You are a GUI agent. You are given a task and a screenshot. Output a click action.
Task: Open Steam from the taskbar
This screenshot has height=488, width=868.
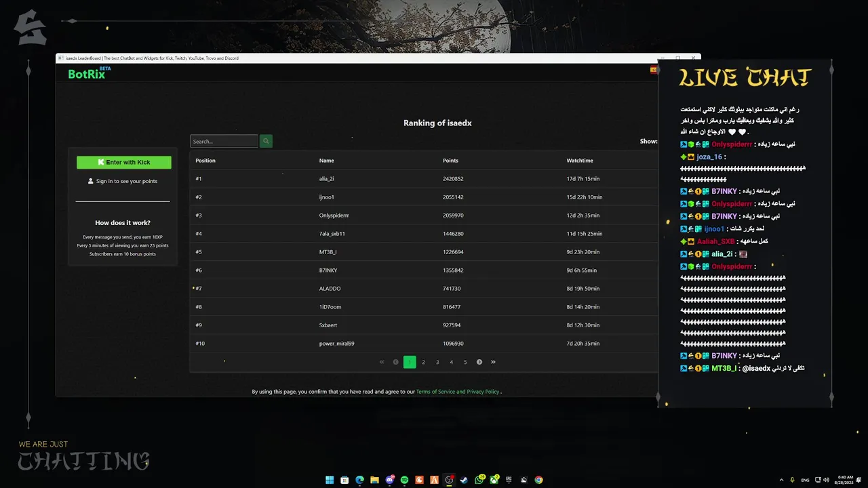(x=464, y=480)
